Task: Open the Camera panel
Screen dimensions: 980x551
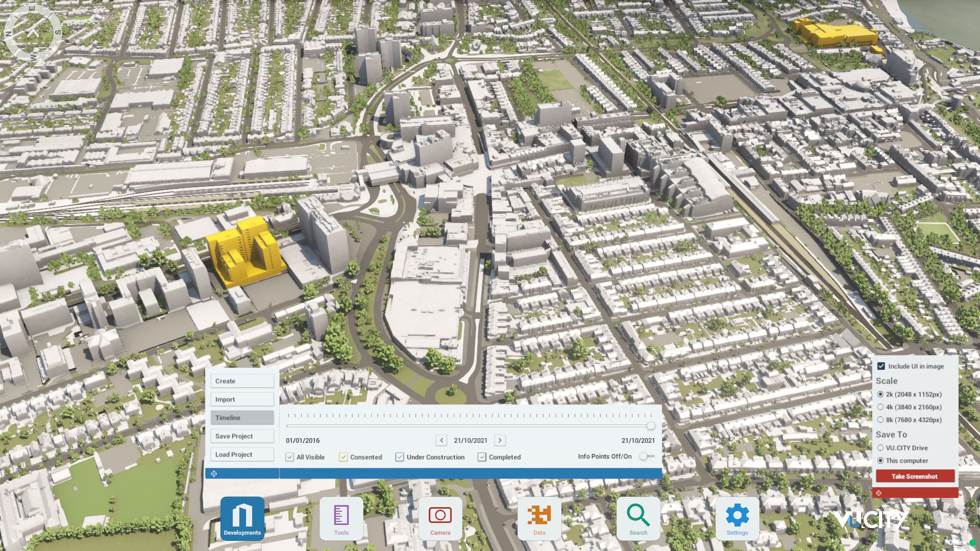Action: pyautogui.click(x=440, y=518)
